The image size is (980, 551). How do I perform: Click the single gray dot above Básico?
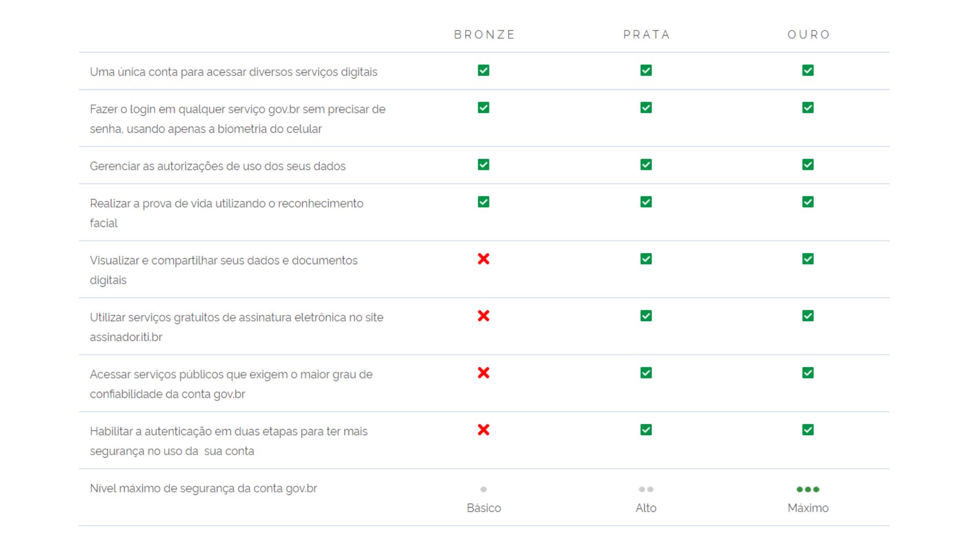tap(483, 489)
